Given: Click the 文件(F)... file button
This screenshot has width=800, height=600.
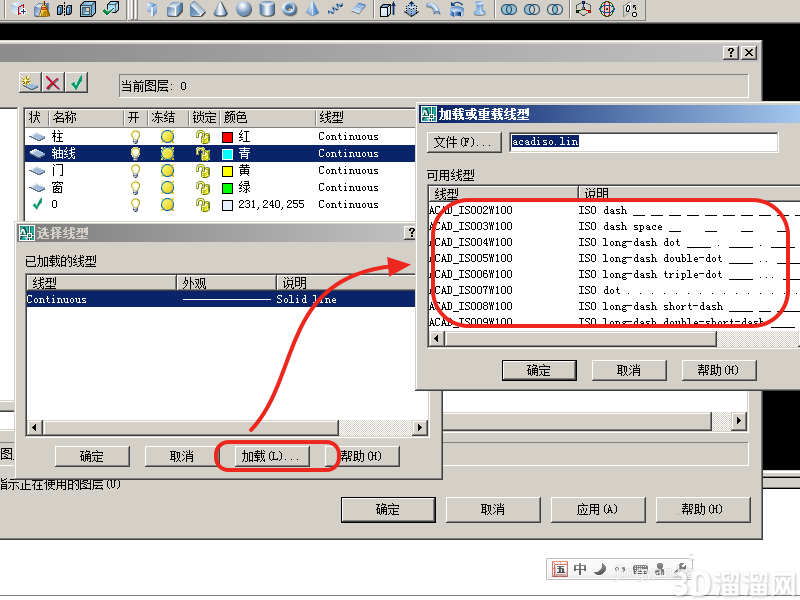Looking at the screenshot, I should 463,142.
